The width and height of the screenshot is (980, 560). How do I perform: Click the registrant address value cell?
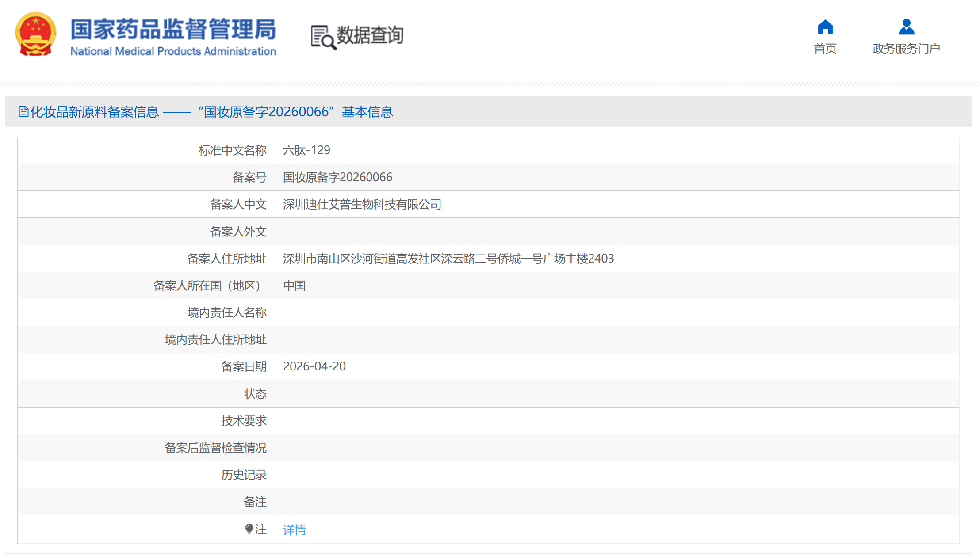click(x=448, y=259)
